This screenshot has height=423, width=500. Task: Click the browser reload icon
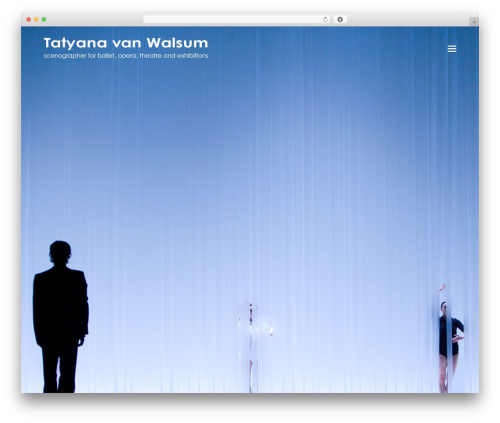point(325,20)
